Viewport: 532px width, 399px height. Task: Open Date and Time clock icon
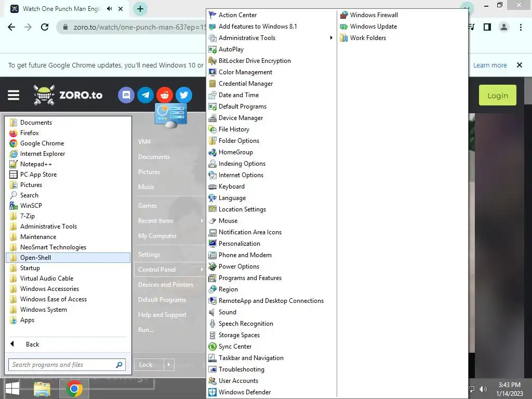pos(212,95)
